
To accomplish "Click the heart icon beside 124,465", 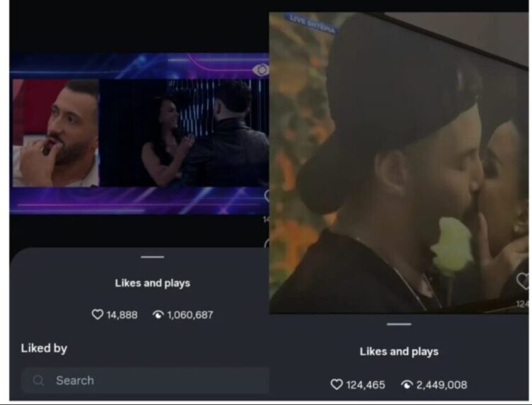I will (x=336, y=384).
